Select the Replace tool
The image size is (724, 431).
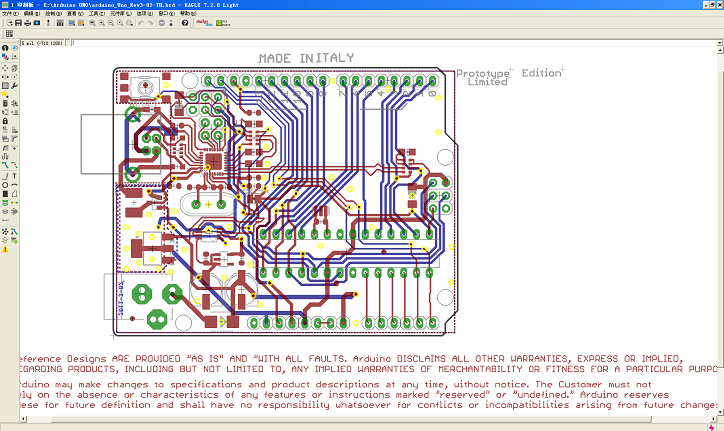(14, 112)
